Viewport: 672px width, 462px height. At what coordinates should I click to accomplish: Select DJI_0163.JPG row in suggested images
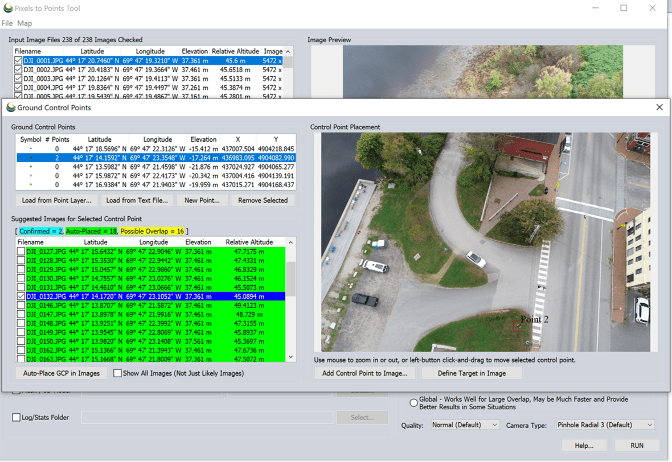[x=151, y=359]
